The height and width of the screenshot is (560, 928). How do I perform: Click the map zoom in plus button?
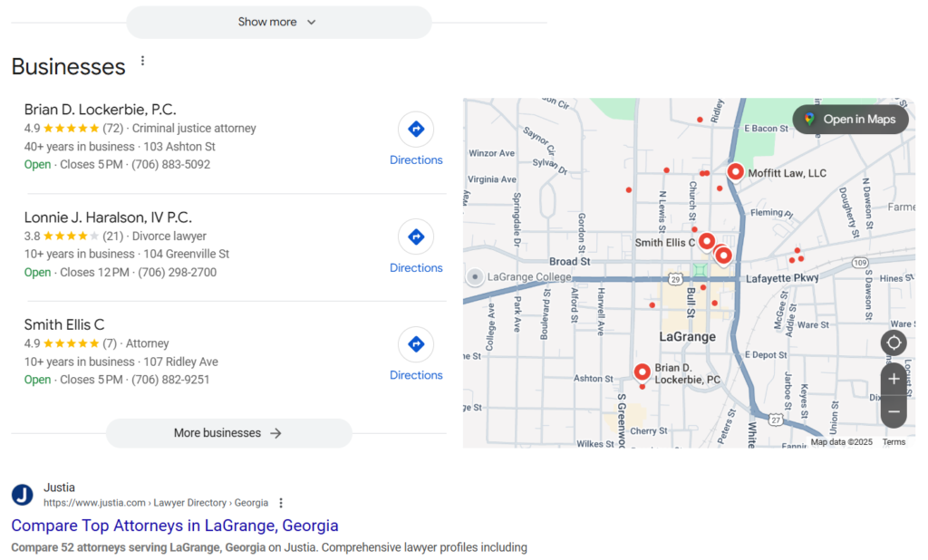(x=894, y=379)
